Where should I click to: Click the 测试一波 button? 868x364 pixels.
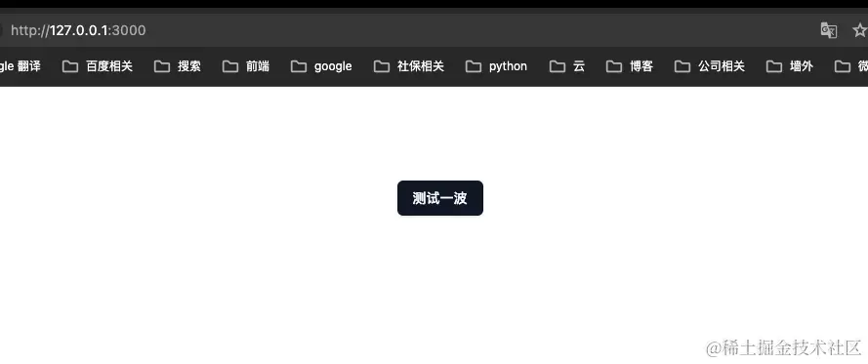440,198
